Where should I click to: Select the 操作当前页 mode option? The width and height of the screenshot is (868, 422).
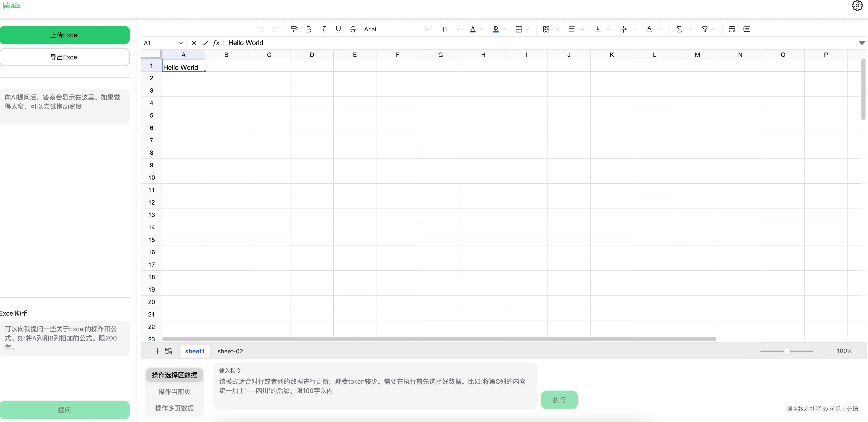(x=174, y=392)
